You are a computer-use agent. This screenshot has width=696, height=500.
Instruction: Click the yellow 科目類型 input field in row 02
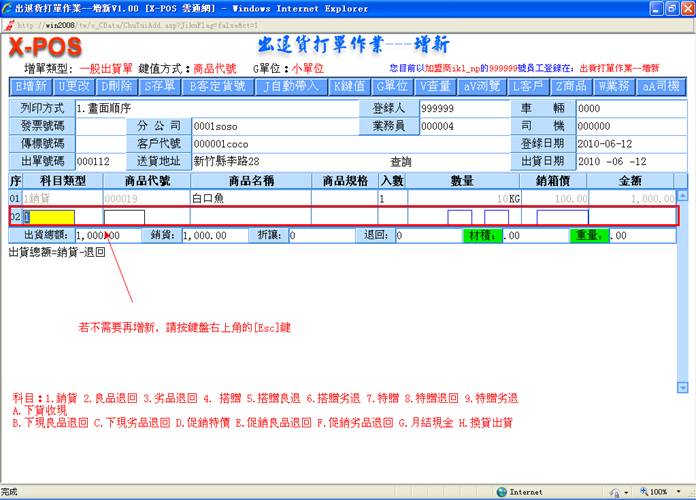tap(47, 216)
